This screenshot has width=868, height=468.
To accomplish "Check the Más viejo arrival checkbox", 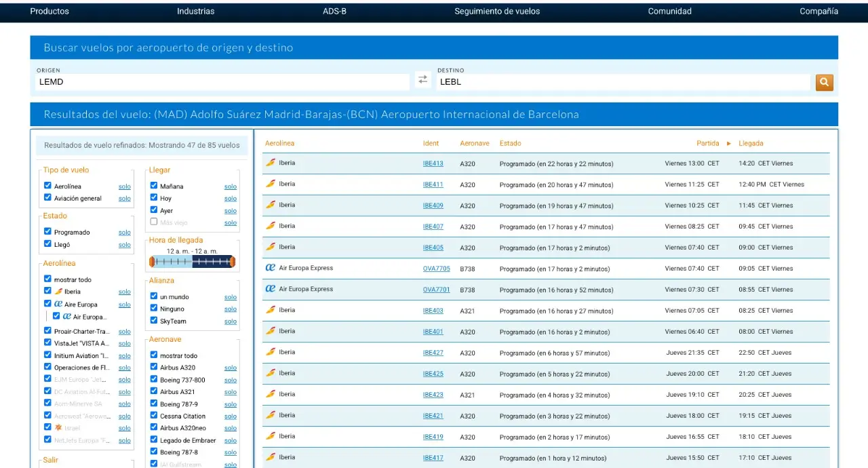I will pos(154,222).
